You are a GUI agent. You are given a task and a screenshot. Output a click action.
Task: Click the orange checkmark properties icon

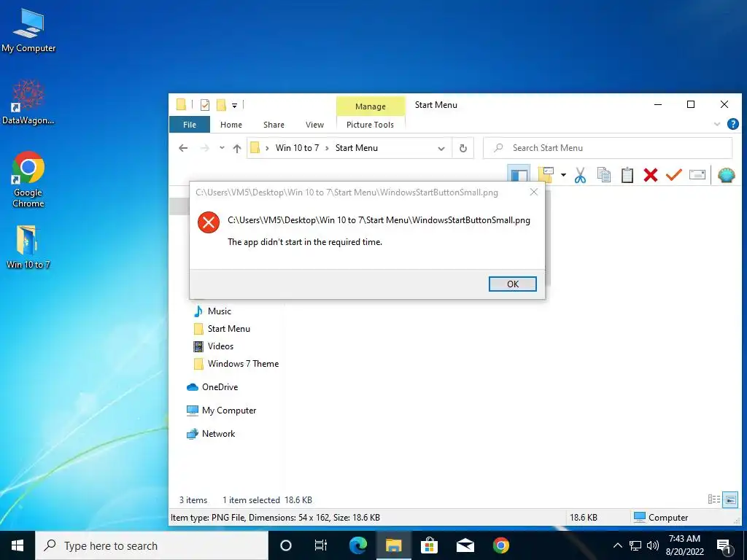[673, 175]
